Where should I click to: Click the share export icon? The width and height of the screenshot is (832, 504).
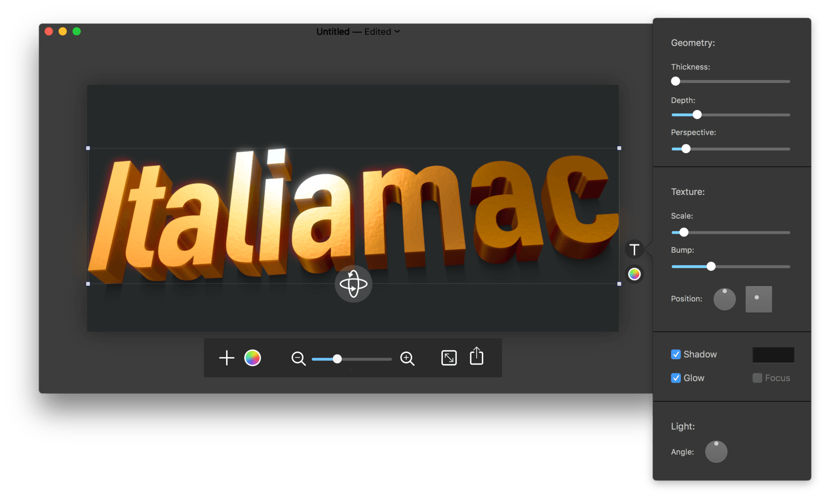coord(477,356)
